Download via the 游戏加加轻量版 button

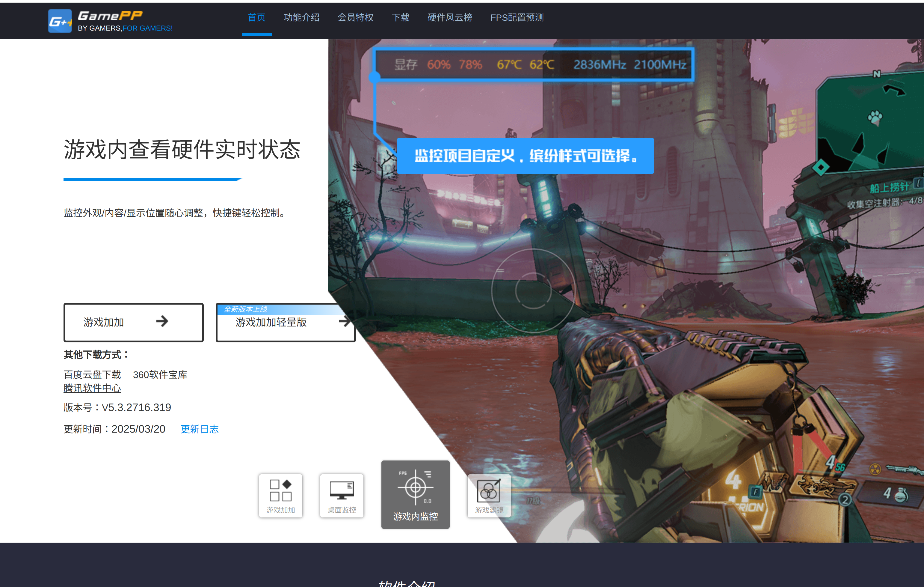(271, 323)
